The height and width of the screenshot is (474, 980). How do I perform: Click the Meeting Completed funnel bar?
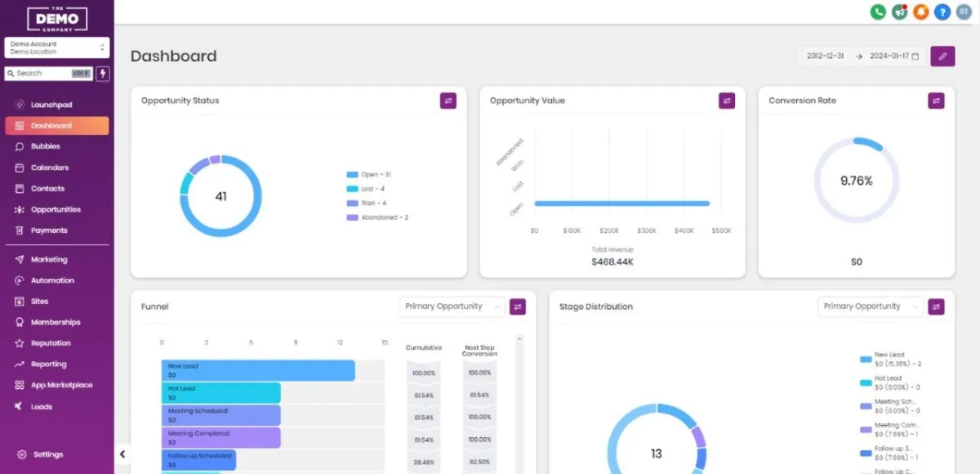(x=221, y=438)
